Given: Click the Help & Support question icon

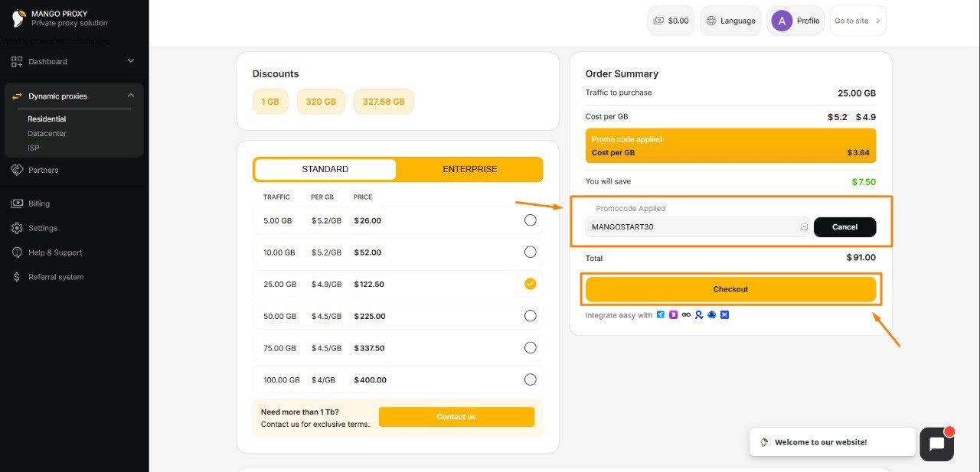Looking at the screenshot, I should click(x=17, y=252).
